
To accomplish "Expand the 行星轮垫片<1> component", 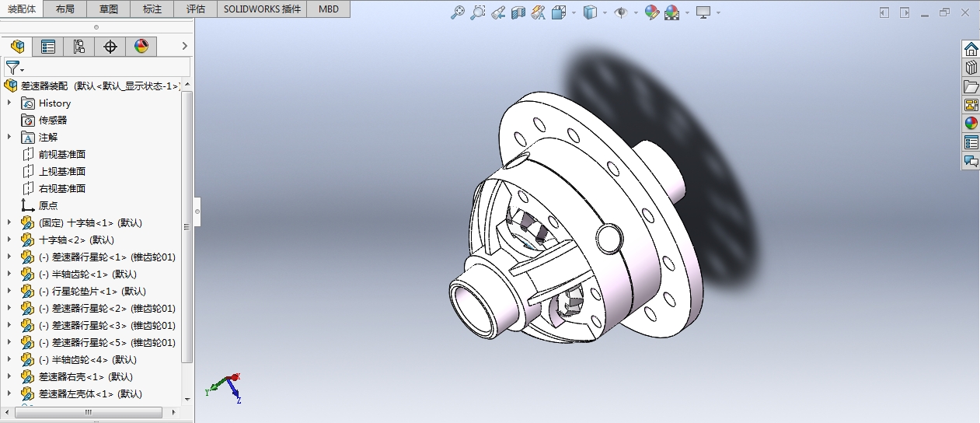I will pos(9,291).
